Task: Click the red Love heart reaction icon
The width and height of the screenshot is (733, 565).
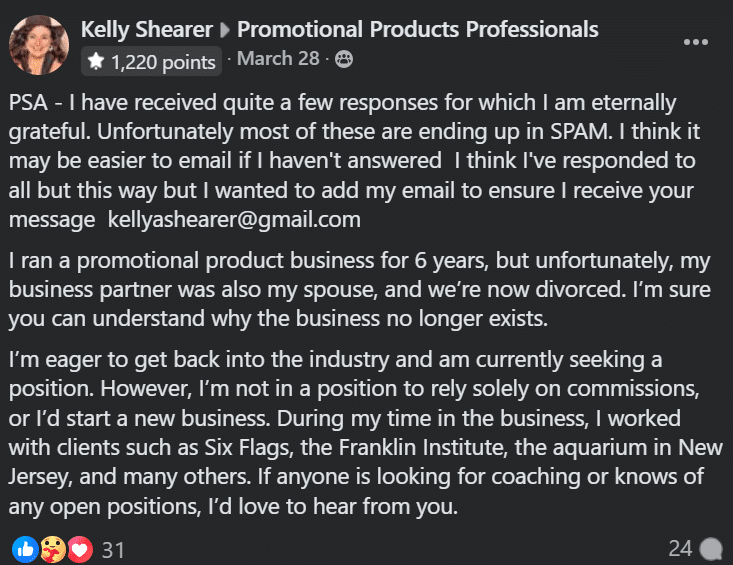Action: [x=80, y=549]
